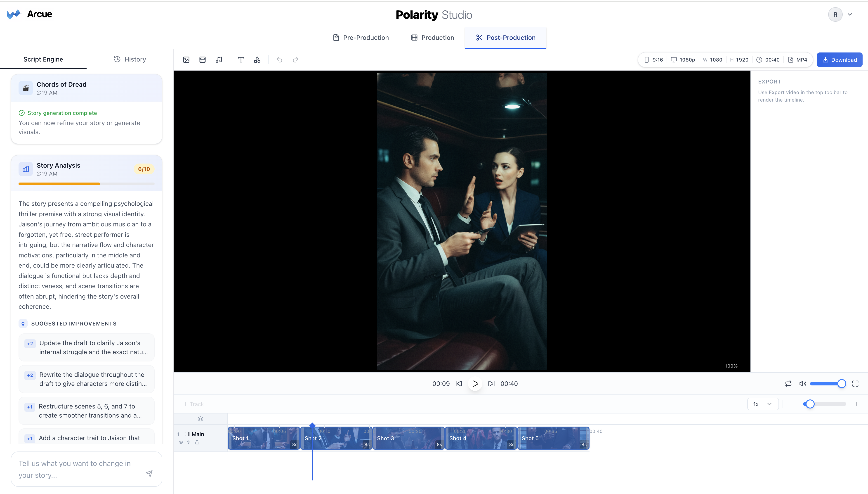Click the 6/10 score badge
Screen dimensions: 868x494
pyautogui.click(x=144, y=169)
